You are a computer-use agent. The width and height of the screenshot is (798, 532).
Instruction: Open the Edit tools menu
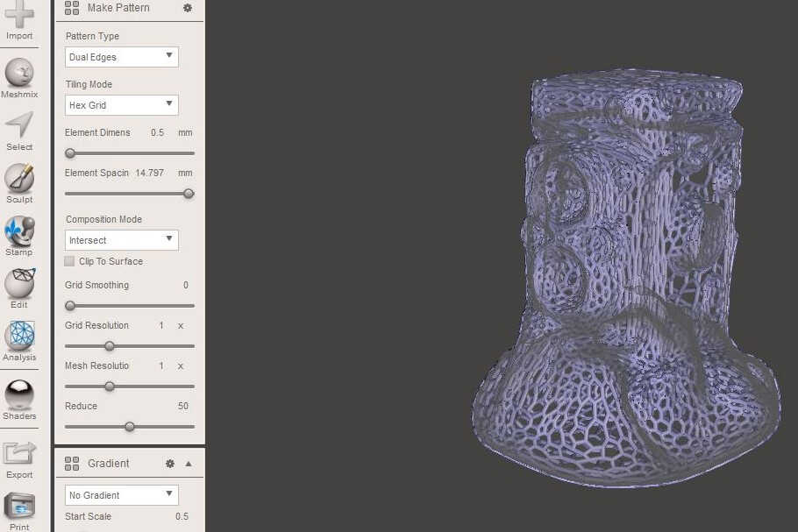click(x=19, y=283)
